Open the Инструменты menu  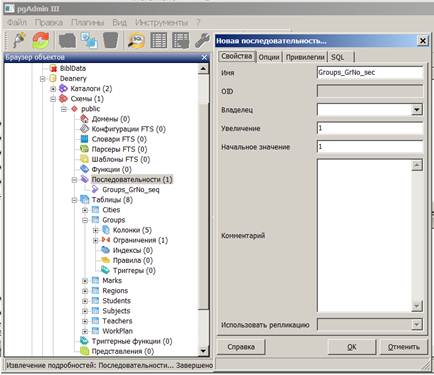[x=162, y=22]
